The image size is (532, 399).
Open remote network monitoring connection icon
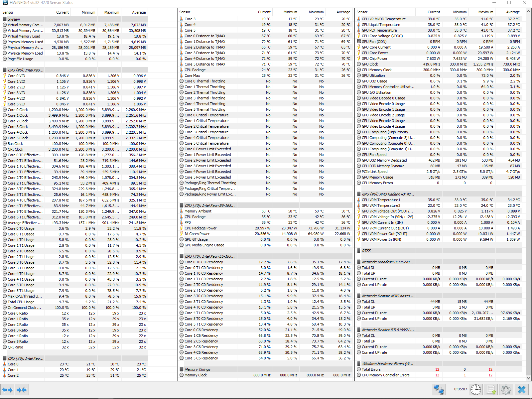coord(439,389)
